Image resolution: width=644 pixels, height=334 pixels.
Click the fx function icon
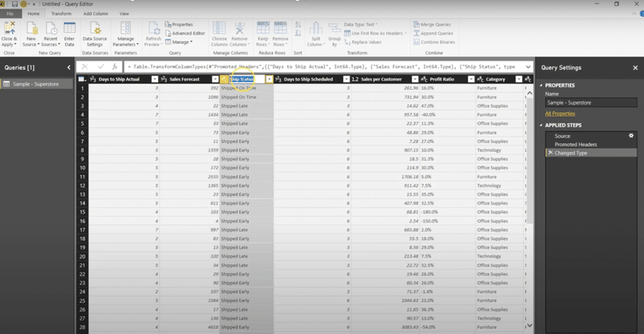115,67
